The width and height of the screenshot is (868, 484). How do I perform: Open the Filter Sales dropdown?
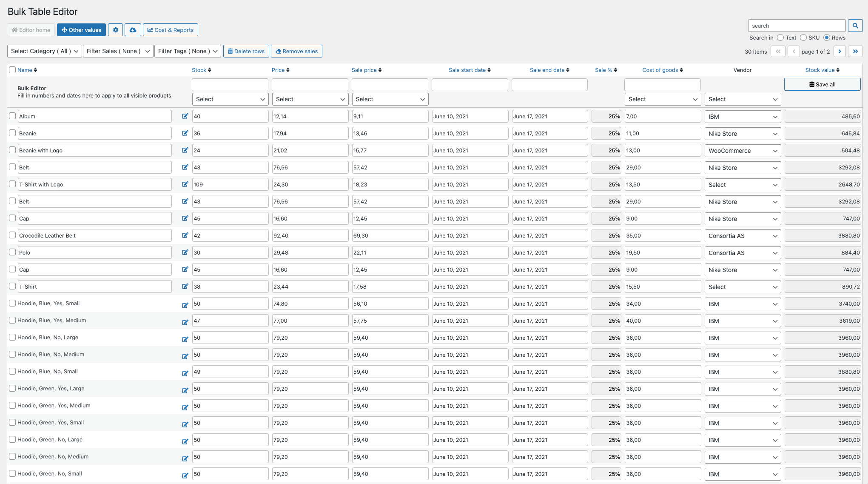coord(118,51)
